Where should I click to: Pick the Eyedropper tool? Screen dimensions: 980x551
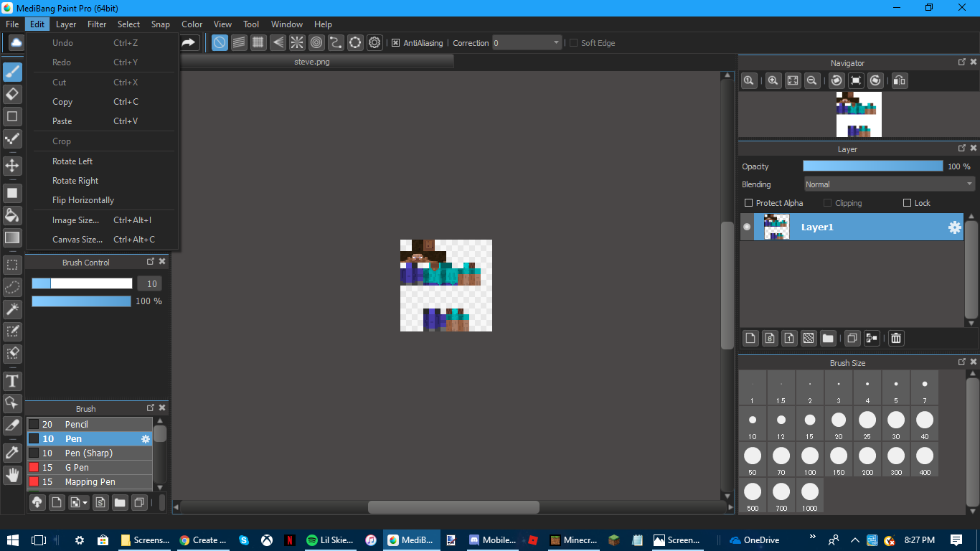pos(12,452)
